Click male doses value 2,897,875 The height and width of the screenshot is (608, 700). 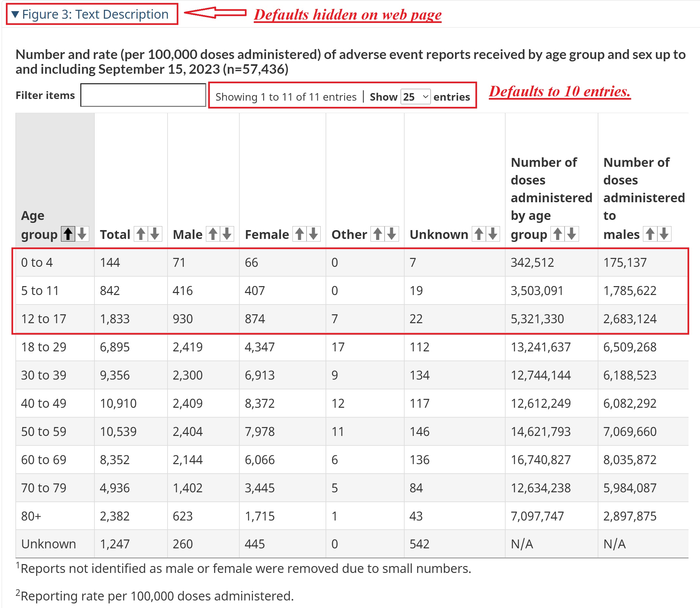[630, 516]
